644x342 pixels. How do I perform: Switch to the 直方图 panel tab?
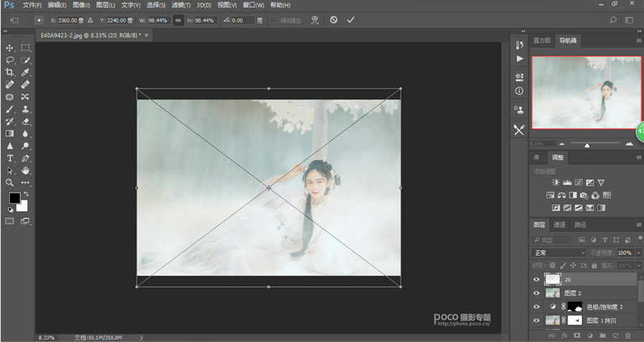(x=542, y=41)
